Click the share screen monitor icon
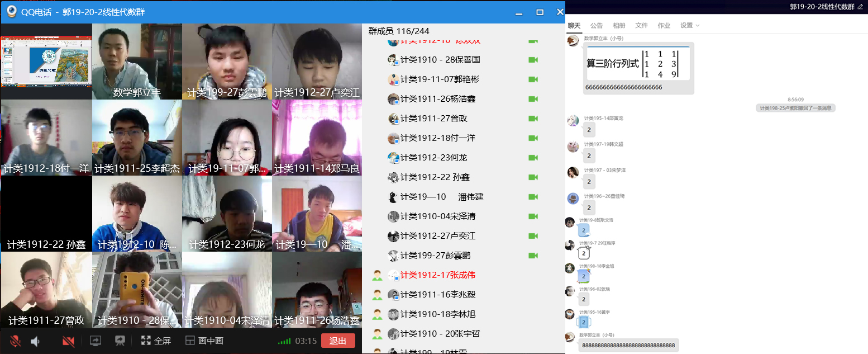 (x=95, y=341)
